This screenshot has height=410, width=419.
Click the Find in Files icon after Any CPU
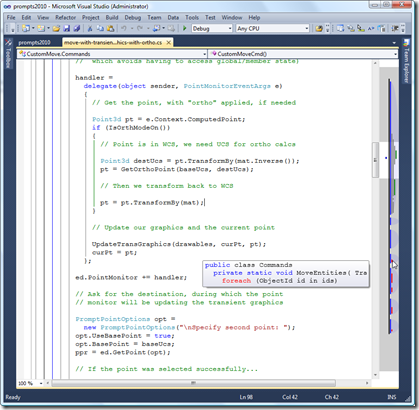(x=319, y=29)
